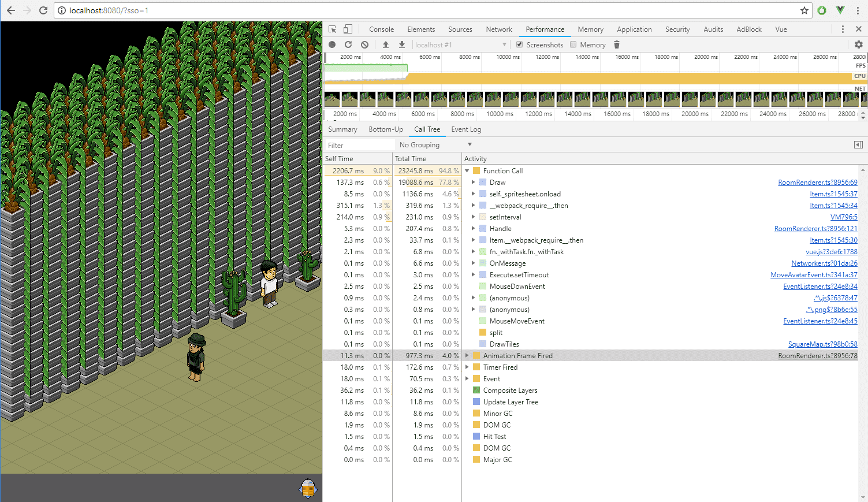Open capture settings gear icon
868x502 pixels.
[858, 44]
